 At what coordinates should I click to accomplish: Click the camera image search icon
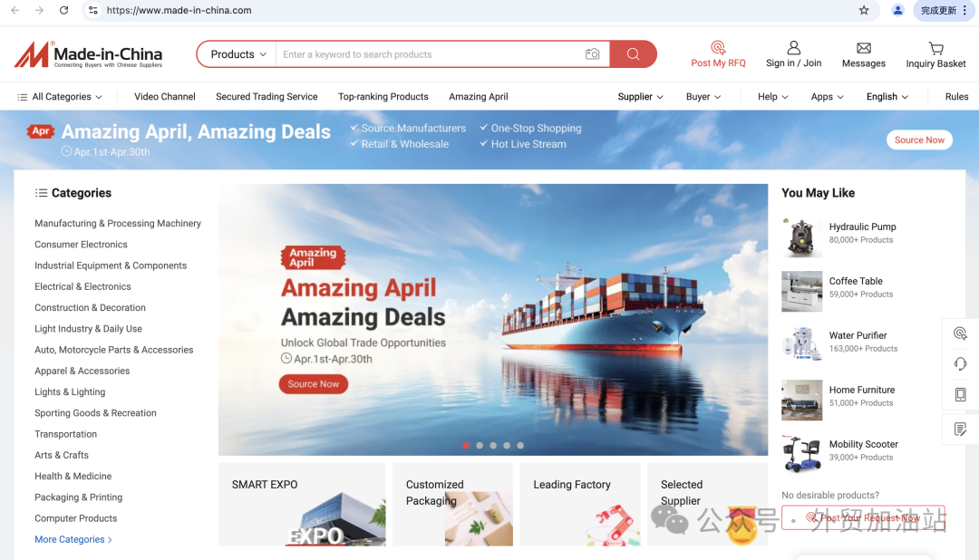point(592,54)
